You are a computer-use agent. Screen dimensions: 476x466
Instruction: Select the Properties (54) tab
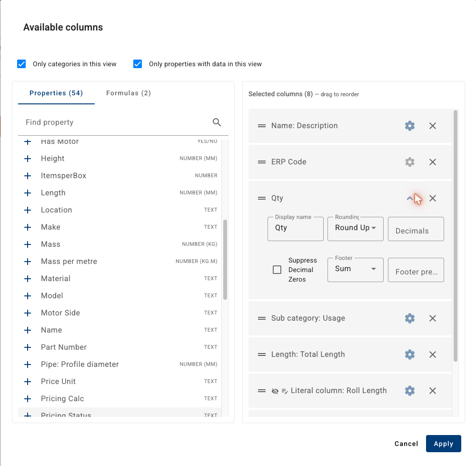(x=56, y=93)
